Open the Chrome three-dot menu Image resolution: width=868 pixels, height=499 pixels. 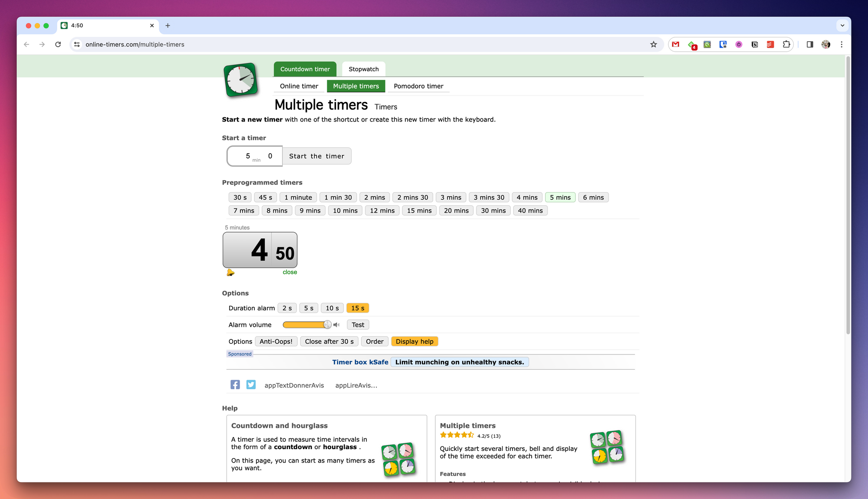pos(841,44)
